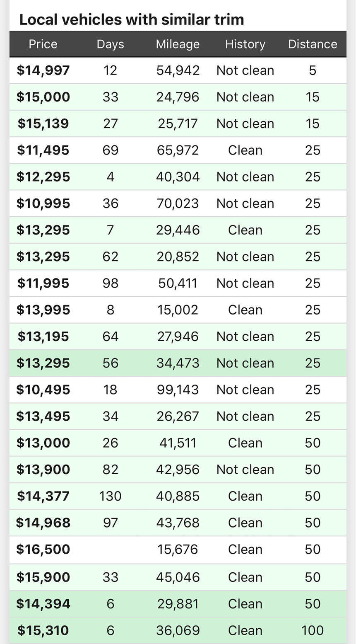Select the "Local vehicles with similar trim" heading
This screenshot has height=644, width=356.
click(132, 19)
